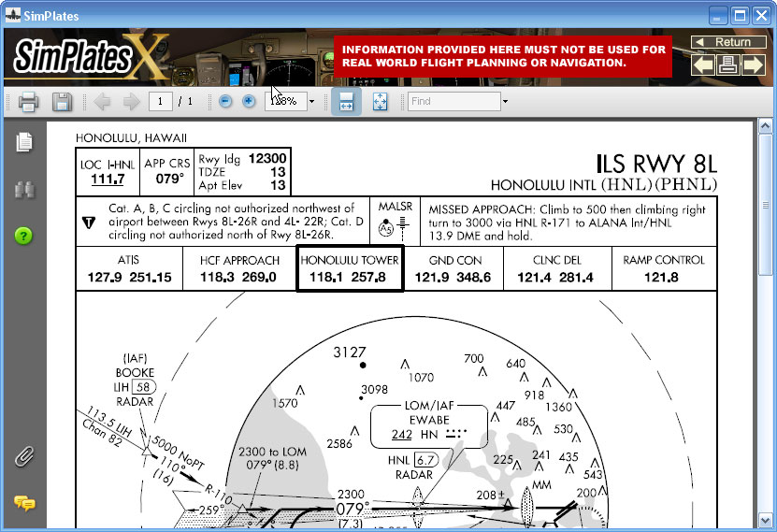Zoom in with the plus button
Viewport: 777px width, 532px height.
coord(249,102)
